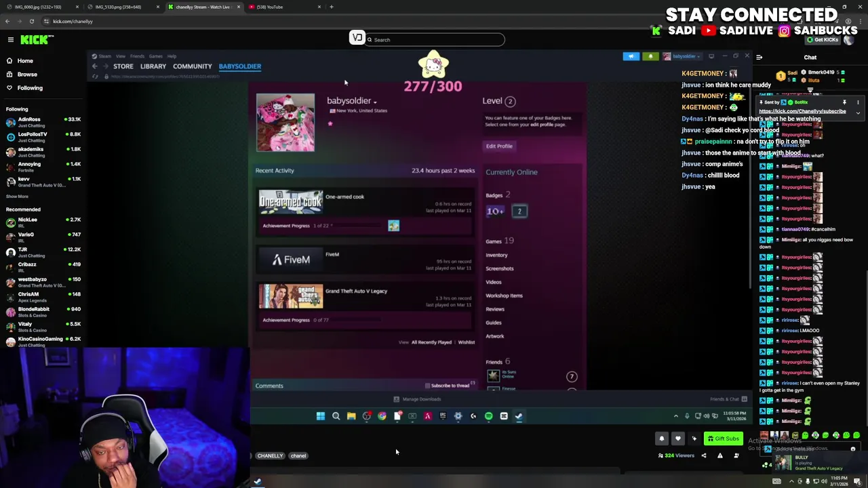Open Inventory link on Steam profile

pos(496,256)
